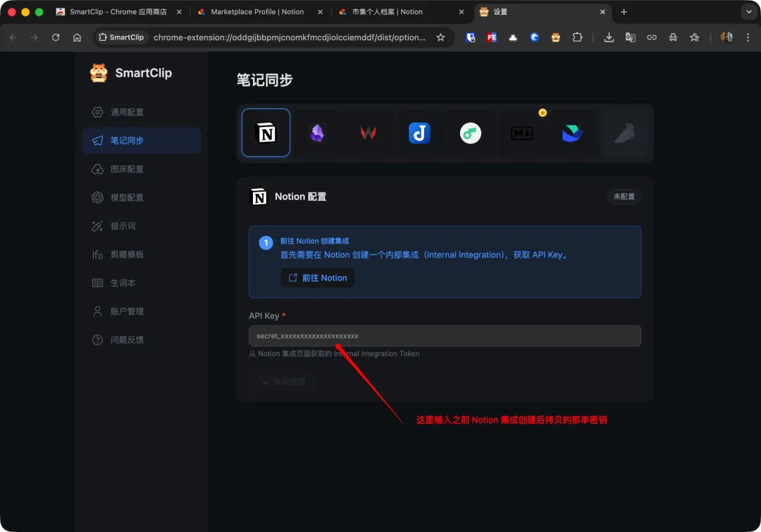Screen dimensions: 761x532
Task: Click the translate page icon
Action: (630, 37)
